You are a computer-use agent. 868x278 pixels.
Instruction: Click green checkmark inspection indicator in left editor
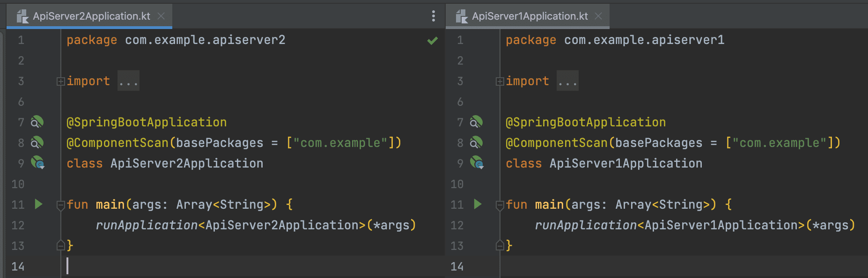432,41
